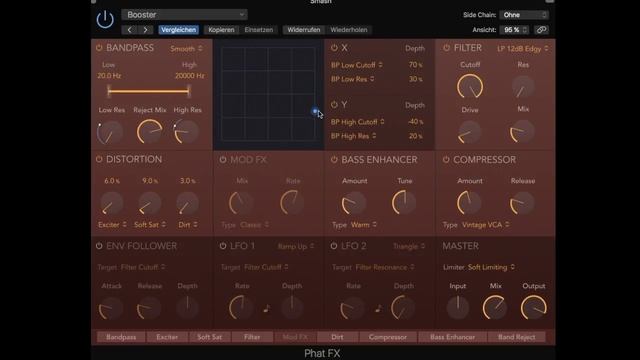Toggle the Bass Enhancer power
This screenshot has width=640, height=360.
pos(334,160)
